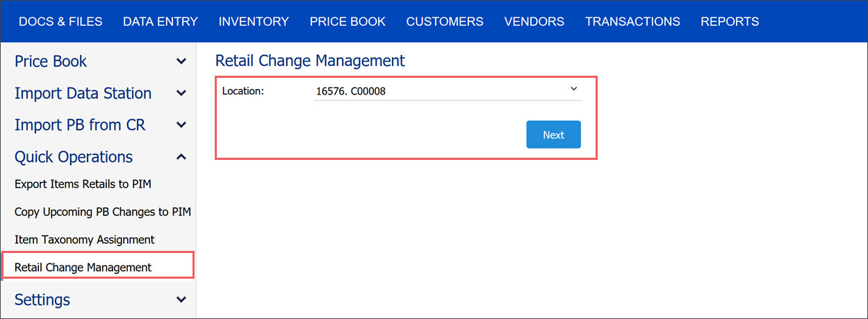Collapse the Quick Operations section chevron
This screenshot has height=319, width=868.
(181, 157)
